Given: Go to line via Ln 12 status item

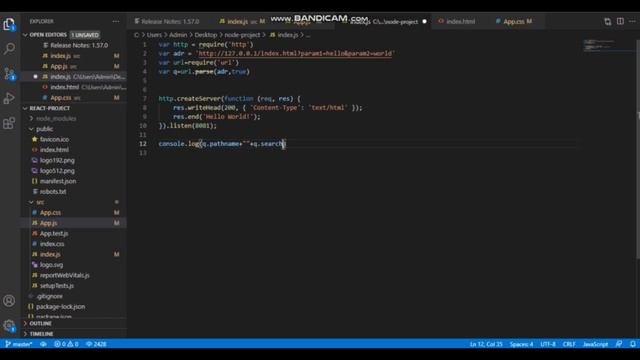Looking at the screenshot, I should [x=486, y=344].
